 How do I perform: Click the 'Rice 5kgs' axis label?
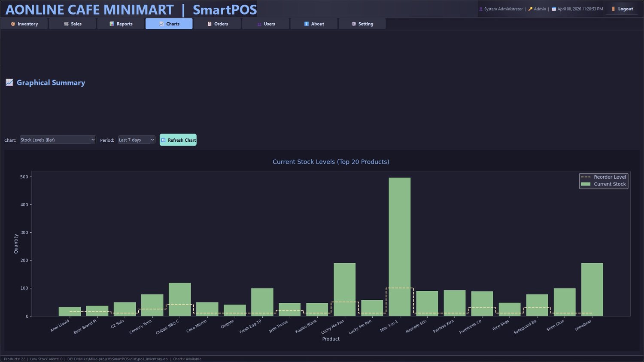pos(501,325)
